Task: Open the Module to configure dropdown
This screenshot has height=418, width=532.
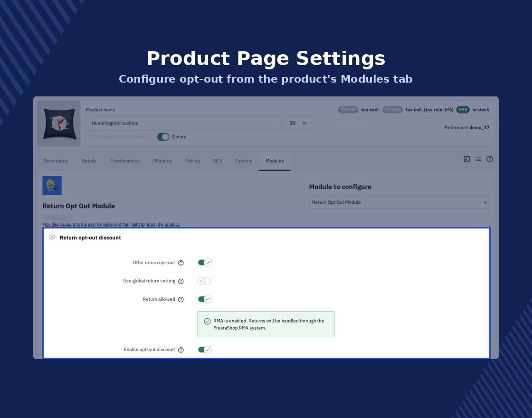Action: [x=399, y=202]
